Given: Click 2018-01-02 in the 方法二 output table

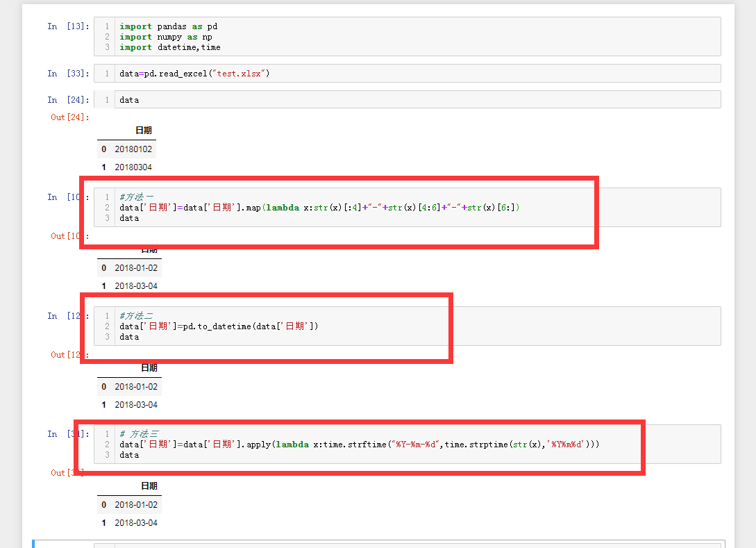Looking at the screenshot, I should 136,386.
